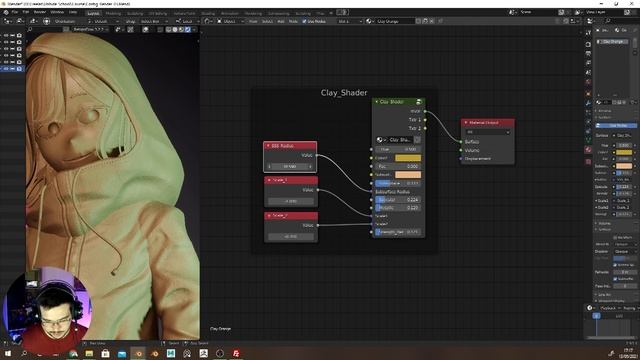Open FileZilla from the Windows taskbar
This screenshot has width=640, height=360.
tap(236, 353)
